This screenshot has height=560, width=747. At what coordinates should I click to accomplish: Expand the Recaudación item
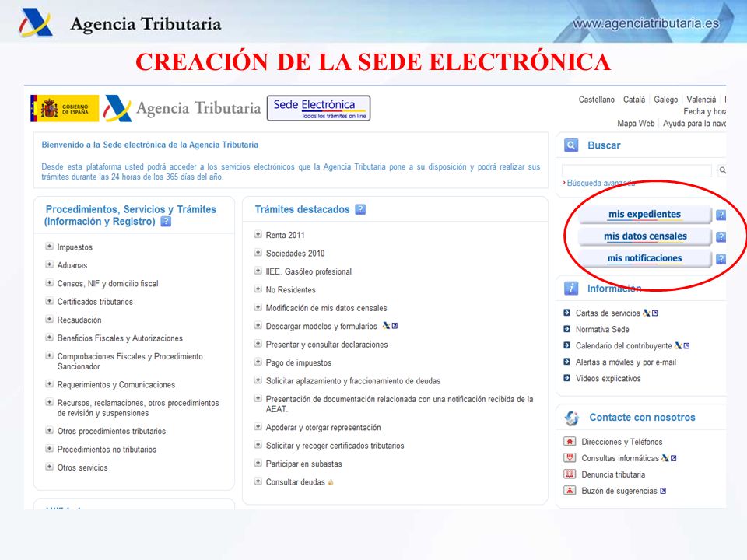[49, 320]
